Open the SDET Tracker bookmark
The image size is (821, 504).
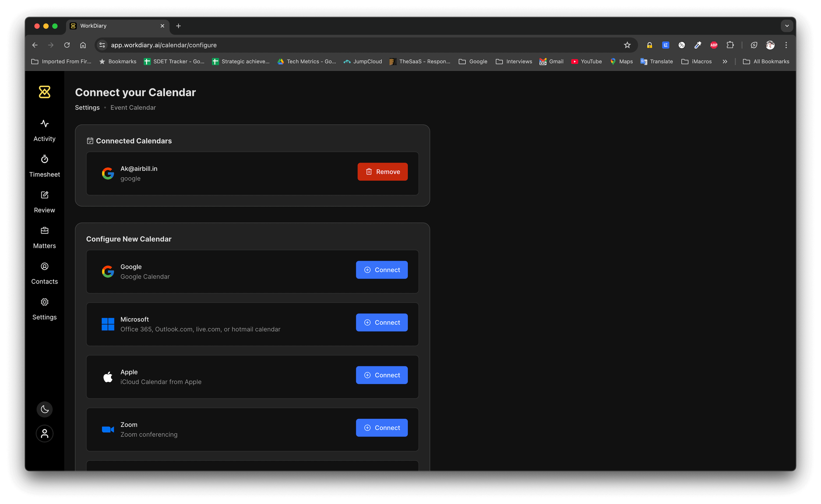(x=174, y=61)
